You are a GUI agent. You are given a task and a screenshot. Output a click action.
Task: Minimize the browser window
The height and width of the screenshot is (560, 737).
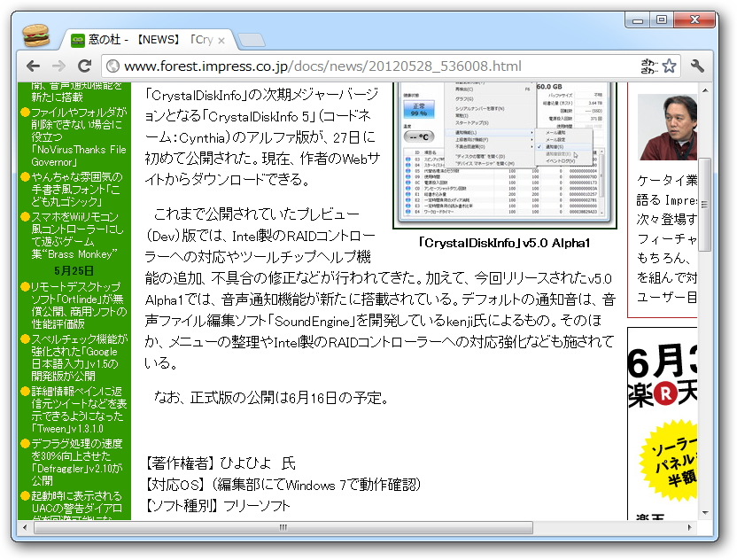click(638, 20)
